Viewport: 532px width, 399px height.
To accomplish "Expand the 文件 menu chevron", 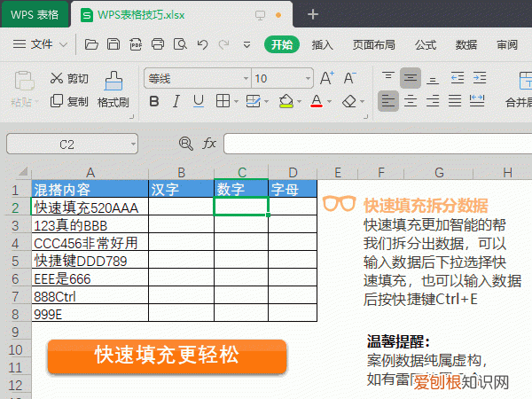I will 63,44.
